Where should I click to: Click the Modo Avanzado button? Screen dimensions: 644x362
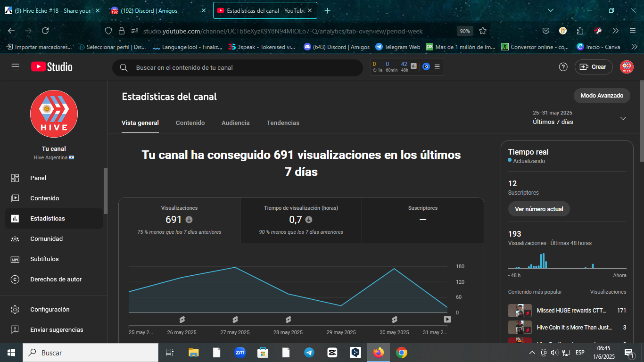click(x=602, y=95)
